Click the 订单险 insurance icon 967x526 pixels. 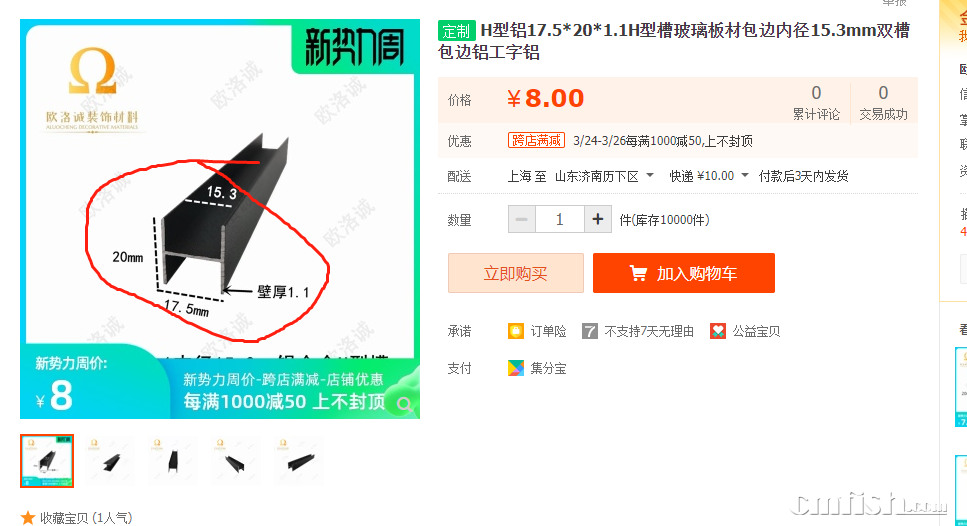[x=516, y=331]
